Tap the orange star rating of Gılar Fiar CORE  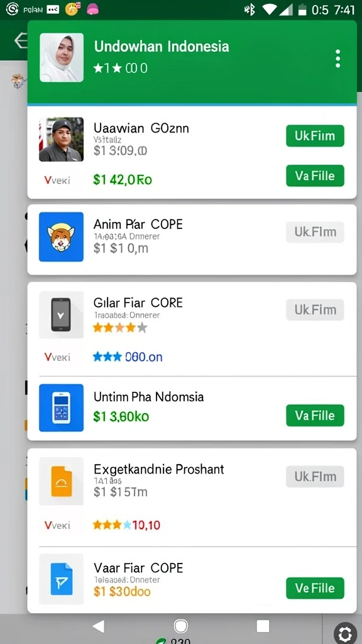120,328
